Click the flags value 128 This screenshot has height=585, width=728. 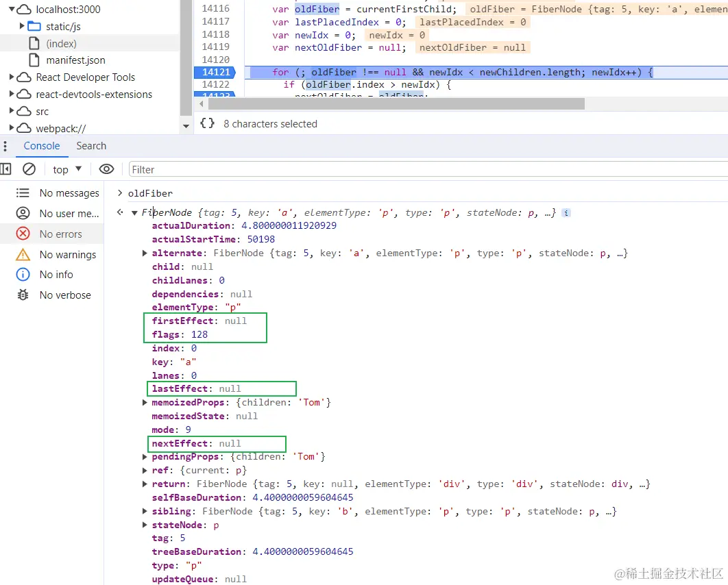pos(199,334)
